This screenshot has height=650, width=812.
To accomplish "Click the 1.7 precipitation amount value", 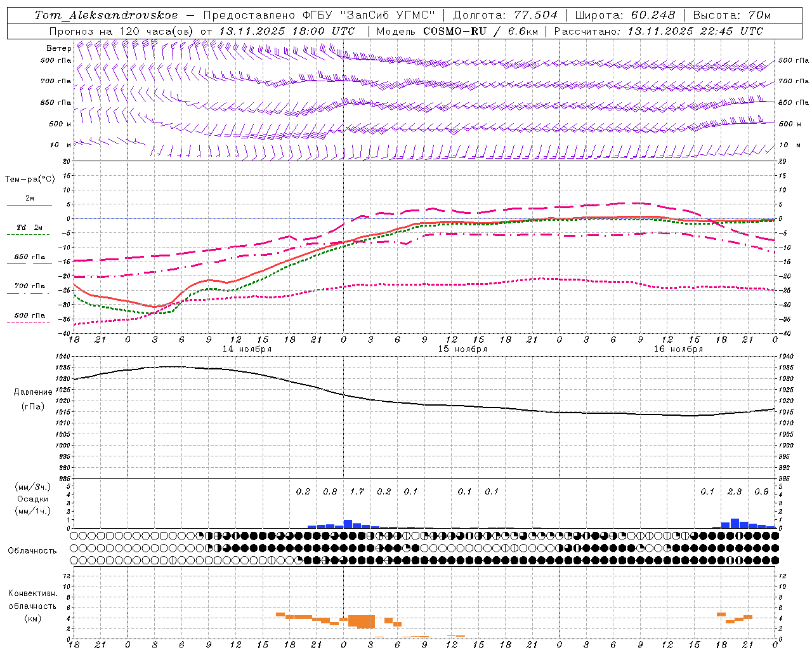I will click(357, 492).
